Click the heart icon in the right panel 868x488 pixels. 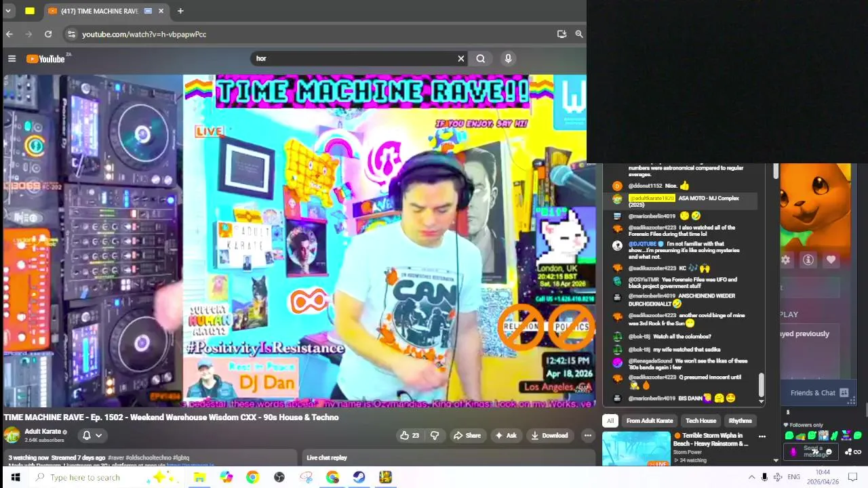(x=831, y=260)
